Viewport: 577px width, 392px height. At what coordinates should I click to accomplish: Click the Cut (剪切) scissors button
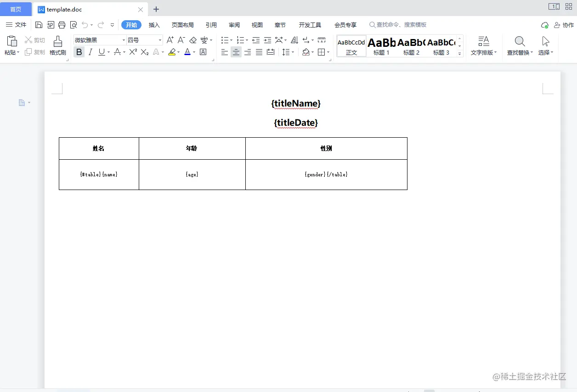[35, 40]
